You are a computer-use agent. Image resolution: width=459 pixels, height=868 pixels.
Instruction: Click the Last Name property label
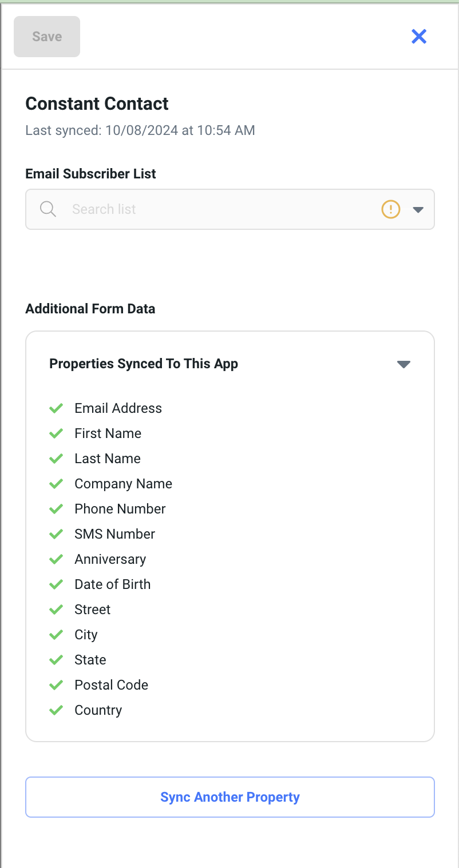(x=108, y=459)
